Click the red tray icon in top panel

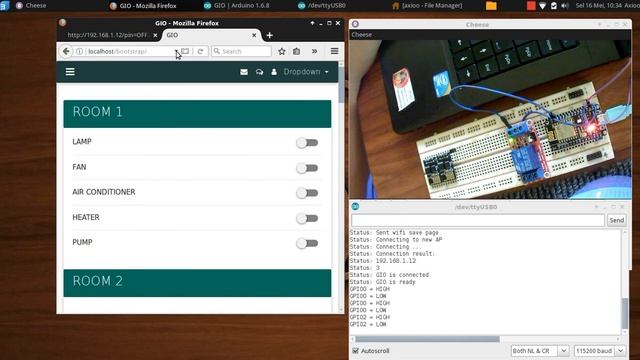click(x=531, y=6)
